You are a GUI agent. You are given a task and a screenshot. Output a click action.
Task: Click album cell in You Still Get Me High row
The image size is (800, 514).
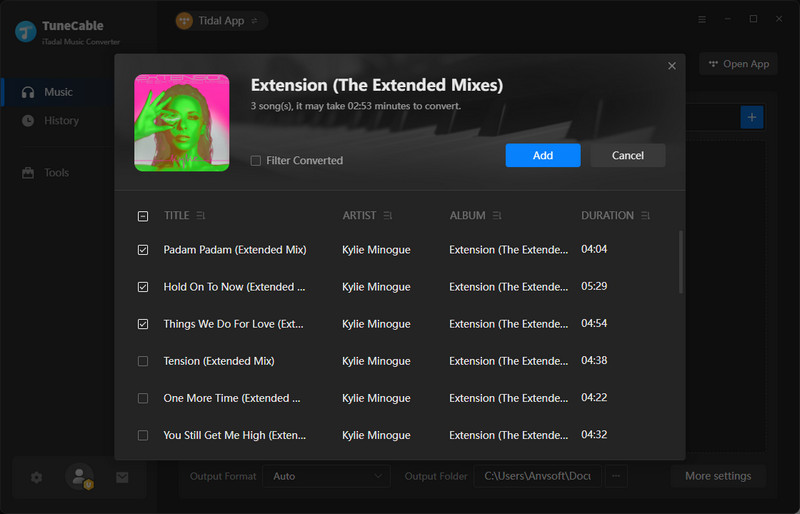(508, 435)
